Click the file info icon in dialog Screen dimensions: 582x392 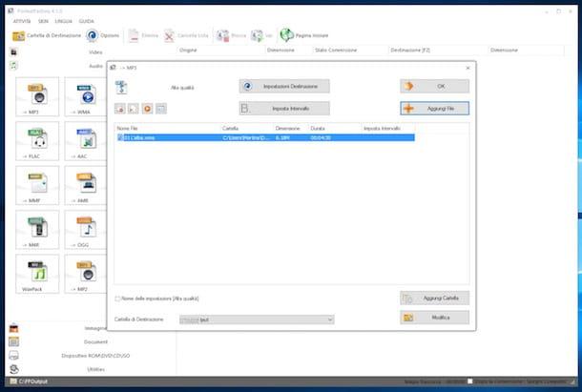coord(161,109)
